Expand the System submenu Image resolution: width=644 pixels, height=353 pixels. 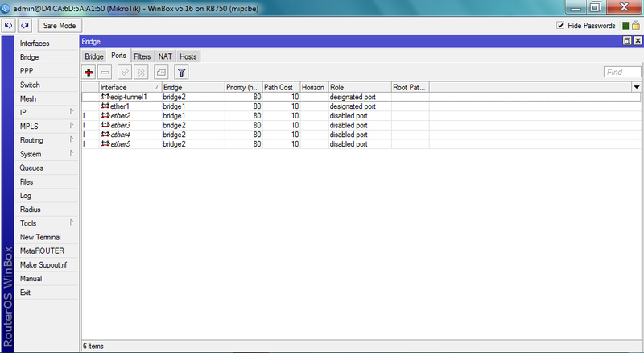pos(46,154)
